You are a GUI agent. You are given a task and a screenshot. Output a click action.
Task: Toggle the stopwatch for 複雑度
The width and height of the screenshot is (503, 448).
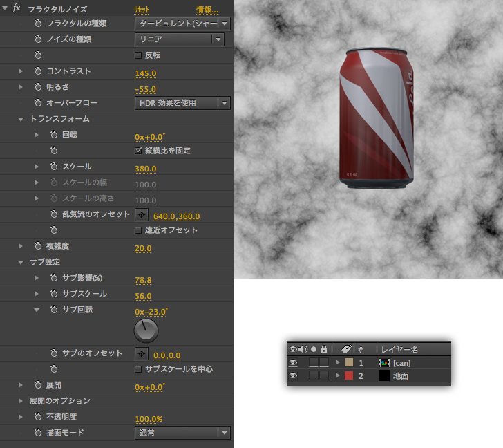(x=38, y=246)
